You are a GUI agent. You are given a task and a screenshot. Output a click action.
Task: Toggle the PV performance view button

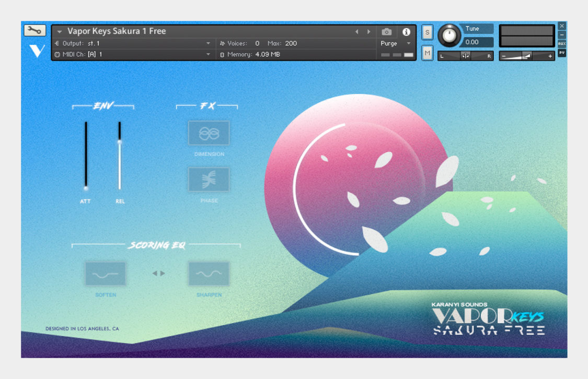pyautogui.click(x=562, y=52)
